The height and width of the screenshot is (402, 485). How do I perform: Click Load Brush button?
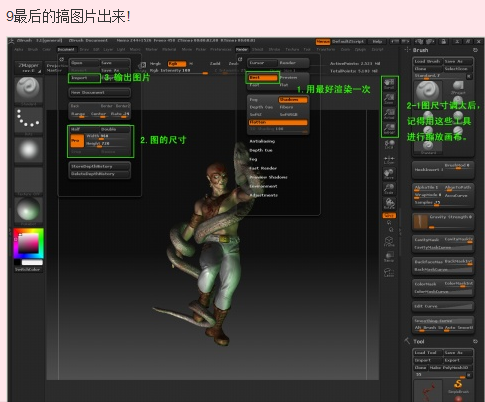coord(428,61)
